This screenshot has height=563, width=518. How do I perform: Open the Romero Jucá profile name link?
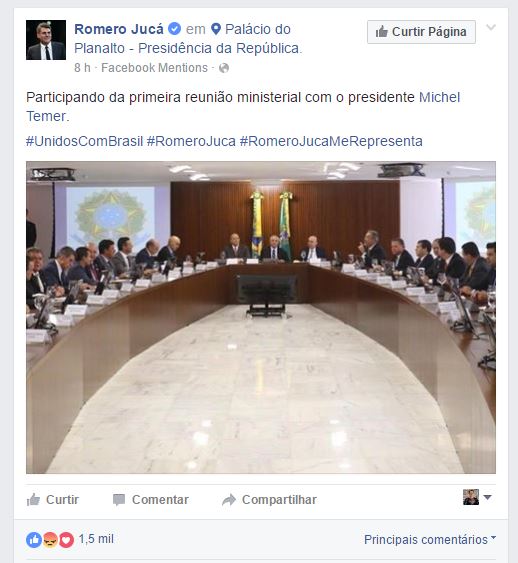[119, 29]
